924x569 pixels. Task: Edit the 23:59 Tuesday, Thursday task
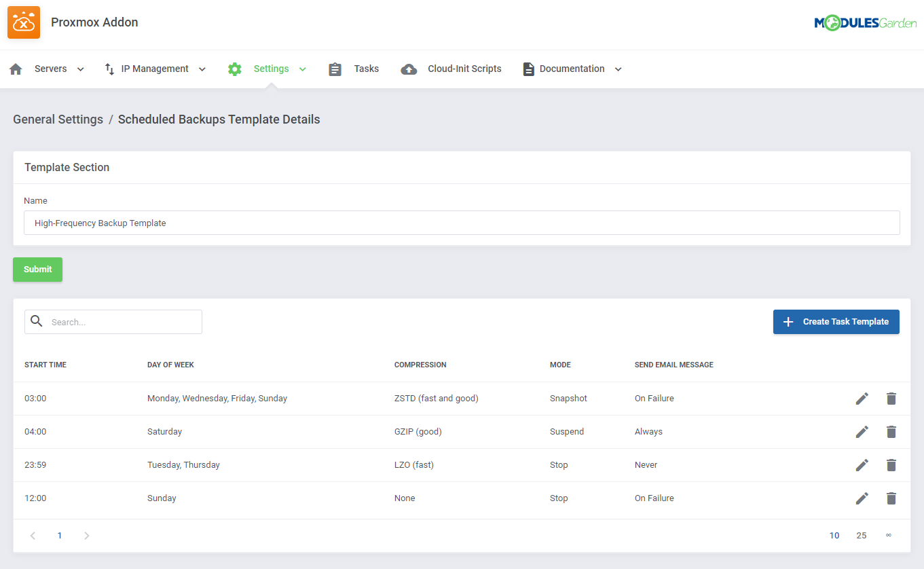coord(862,465)
